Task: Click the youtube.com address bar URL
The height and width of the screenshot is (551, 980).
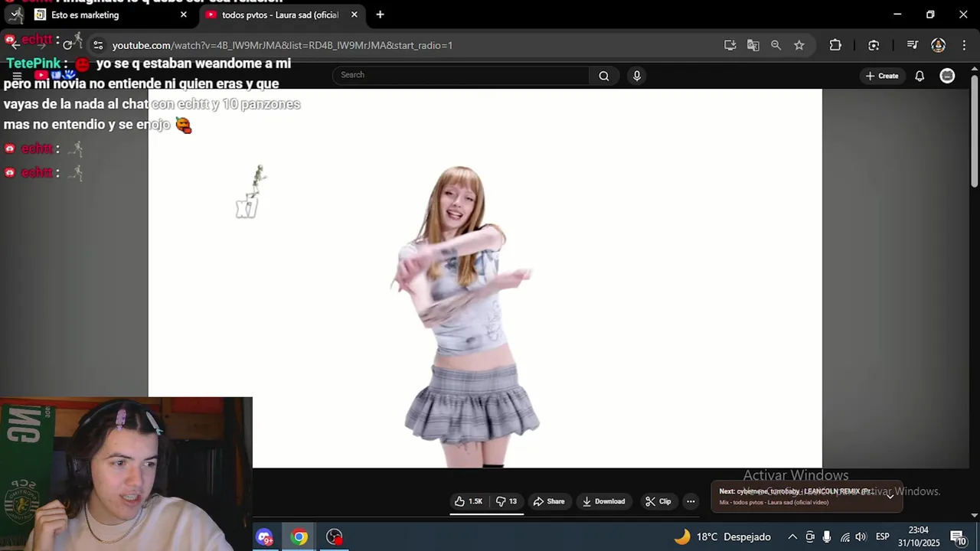Action: pyautogui.click(x=283, y=45)
